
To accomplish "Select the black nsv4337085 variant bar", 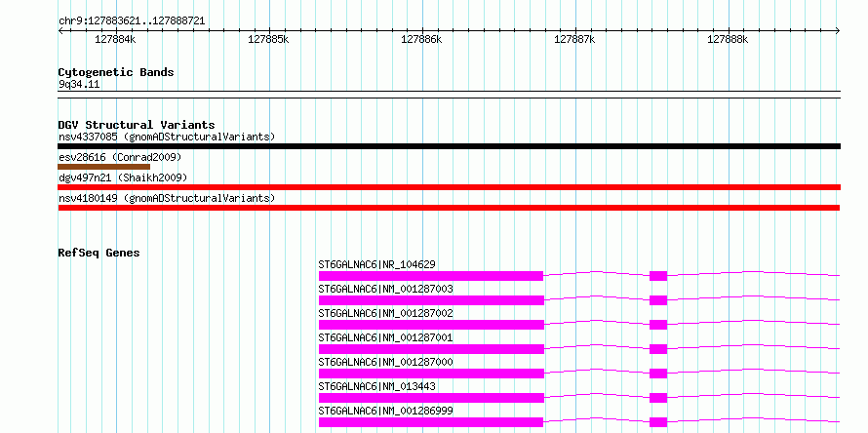I will (449, 146).
